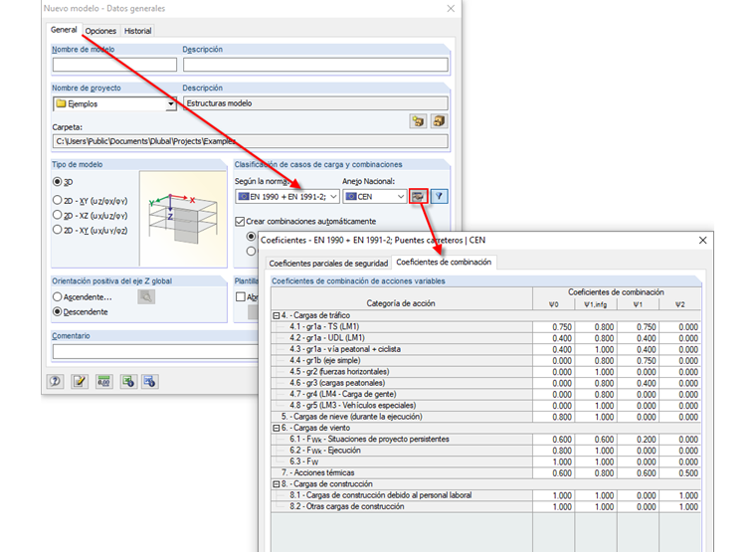Click the Categoría de acción column header
The image size is (756, 552).
401,303
